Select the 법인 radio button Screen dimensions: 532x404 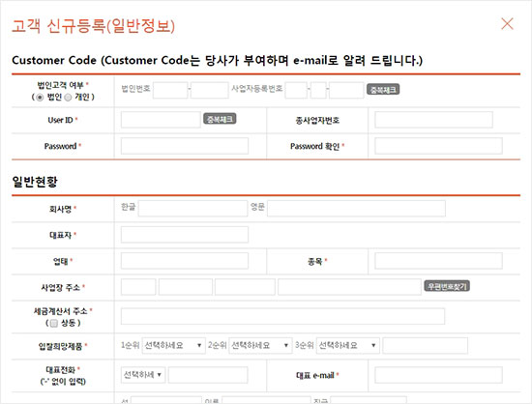tap(40, 98)
